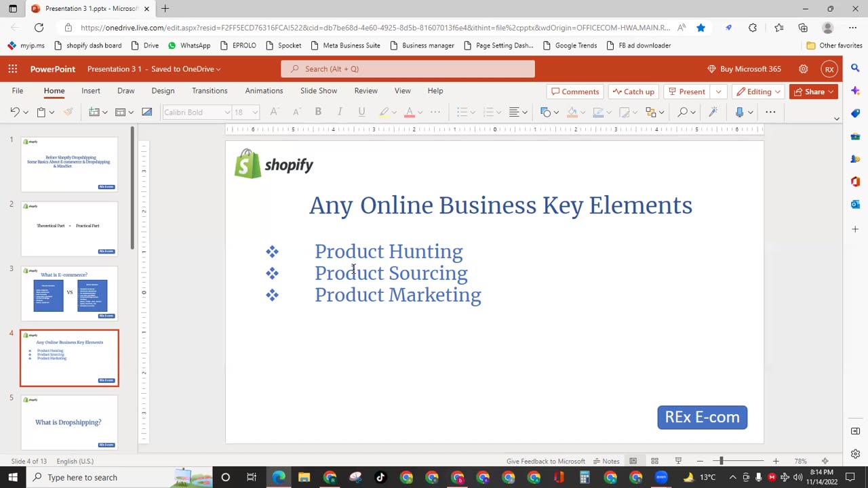Click the zoom slider handle

click(722, 461)
